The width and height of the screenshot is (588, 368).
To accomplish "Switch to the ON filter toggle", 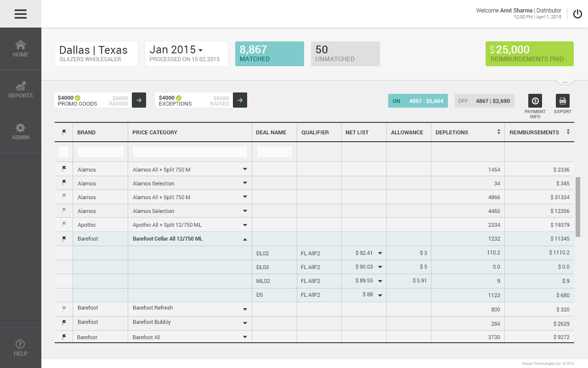I will coord(418,101).
